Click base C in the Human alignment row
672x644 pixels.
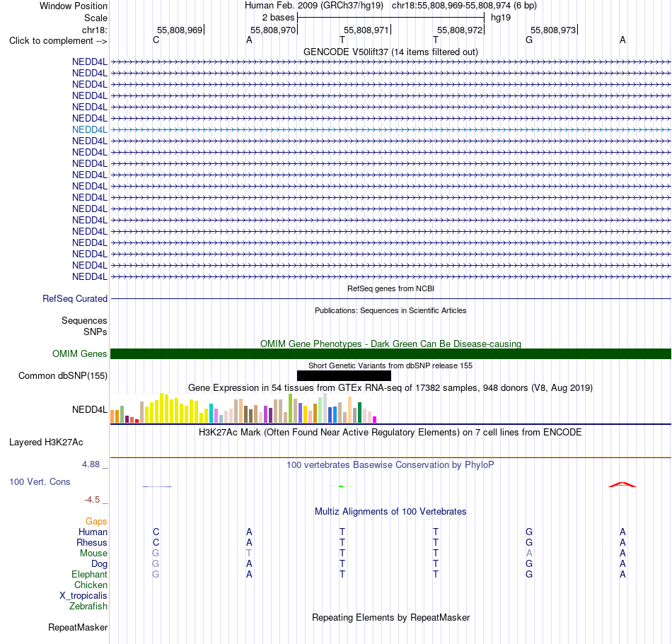(x=156, y=532)
